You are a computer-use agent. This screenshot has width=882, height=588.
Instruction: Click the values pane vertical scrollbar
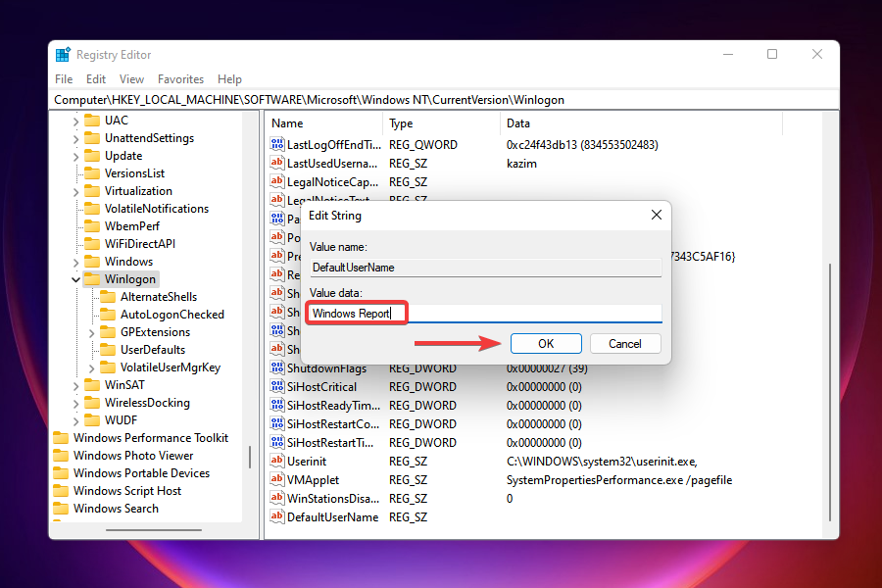830,391
